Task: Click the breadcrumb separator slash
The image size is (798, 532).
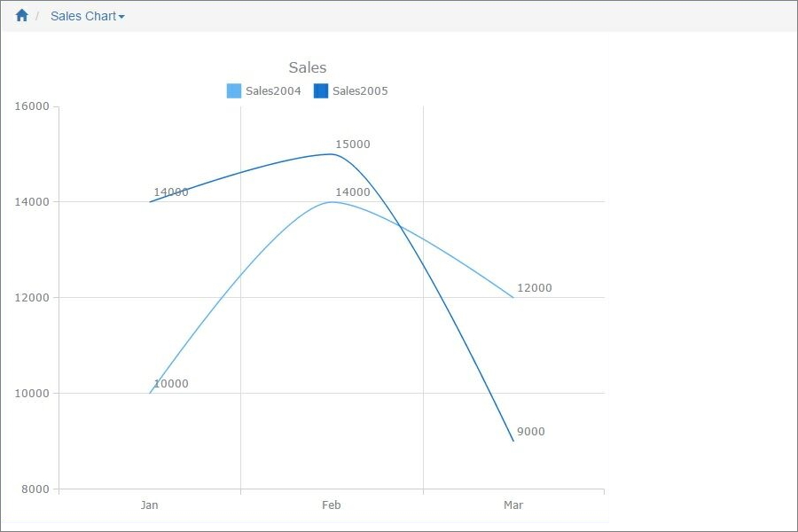Action: [x=37, y=15]
